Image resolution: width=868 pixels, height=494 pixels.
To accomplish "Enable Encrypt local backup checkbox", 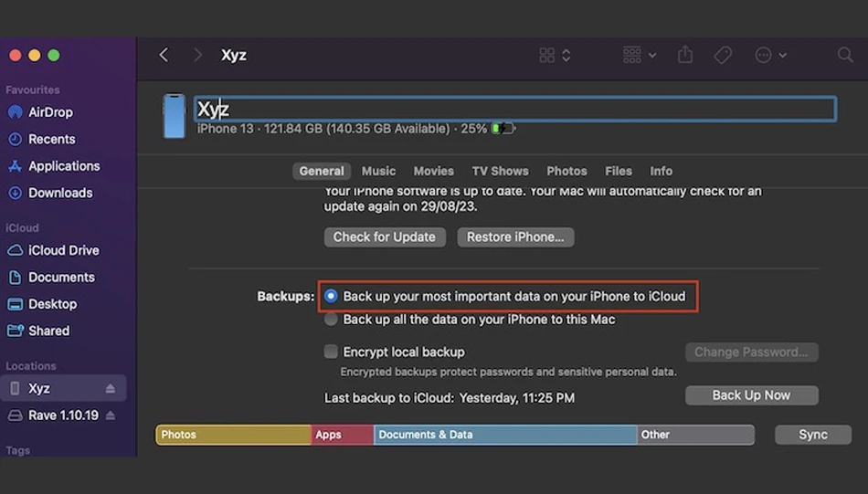I will 331,352.
